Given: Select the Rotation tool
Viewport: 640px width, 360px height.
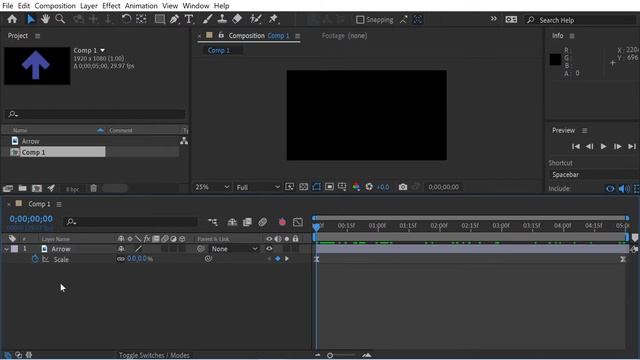Looking at the screenshot, I should point(126,19).
